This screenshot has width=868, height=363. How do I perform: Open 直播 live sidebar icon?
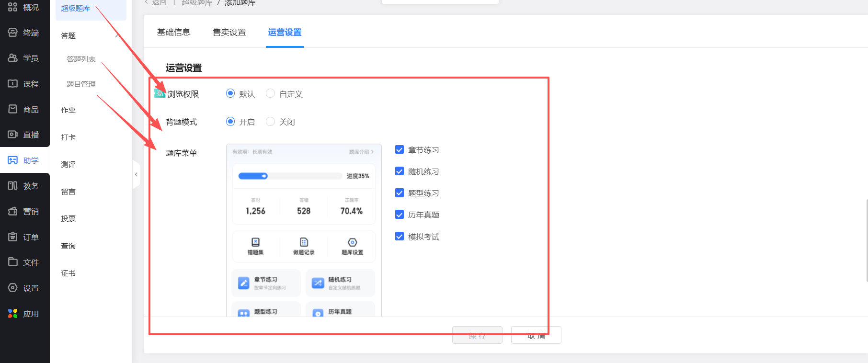[x=13, y=135]
